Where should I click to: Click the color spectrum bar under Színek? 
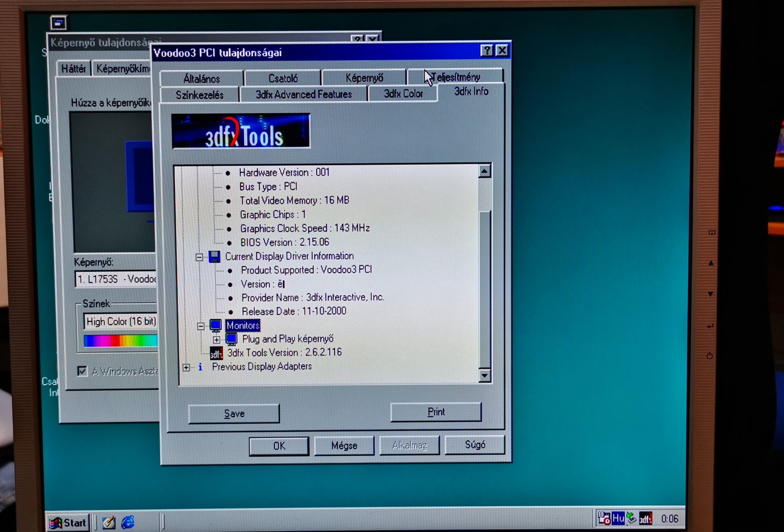pos(120,341)
